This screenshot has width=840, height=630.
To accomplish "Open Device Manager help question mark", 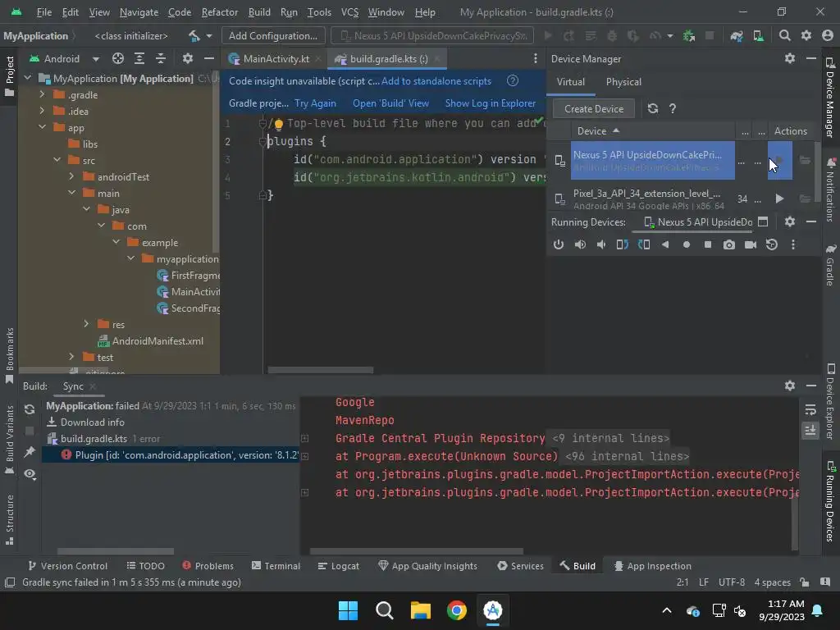I will click(673, 109).
